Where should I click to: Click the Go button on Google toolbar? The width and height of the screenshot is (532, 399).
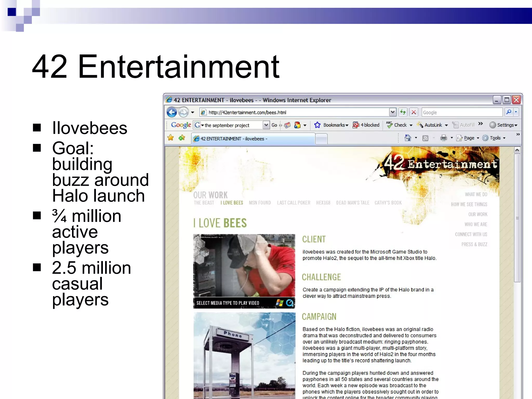tap(274, 125)
